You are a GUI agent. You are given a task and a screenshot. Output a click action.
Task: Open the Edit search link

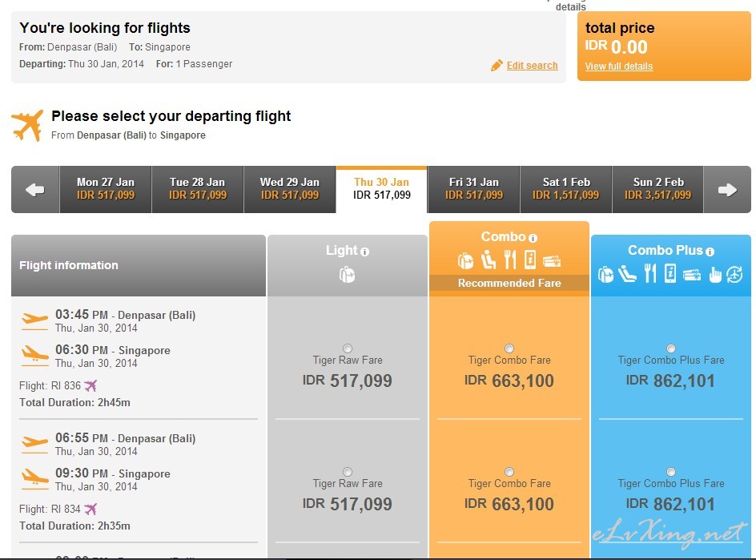532,66
